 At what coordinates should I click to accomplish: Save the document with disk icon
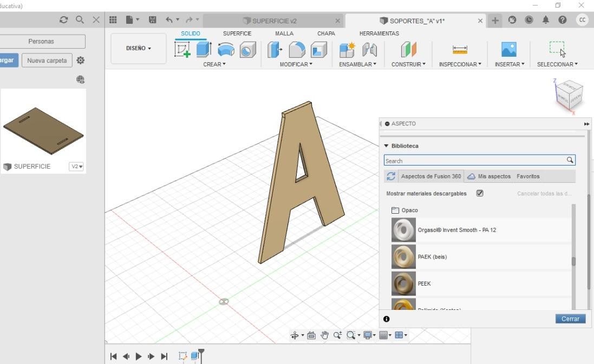point(153,19)
